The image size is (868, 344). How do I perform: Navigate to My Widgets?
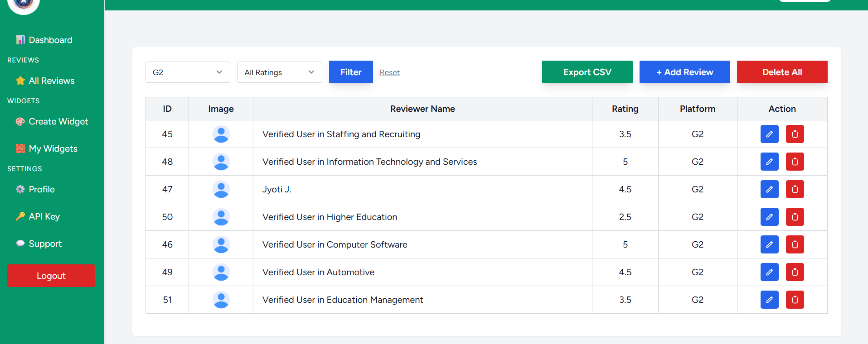[x=53, y=148]
